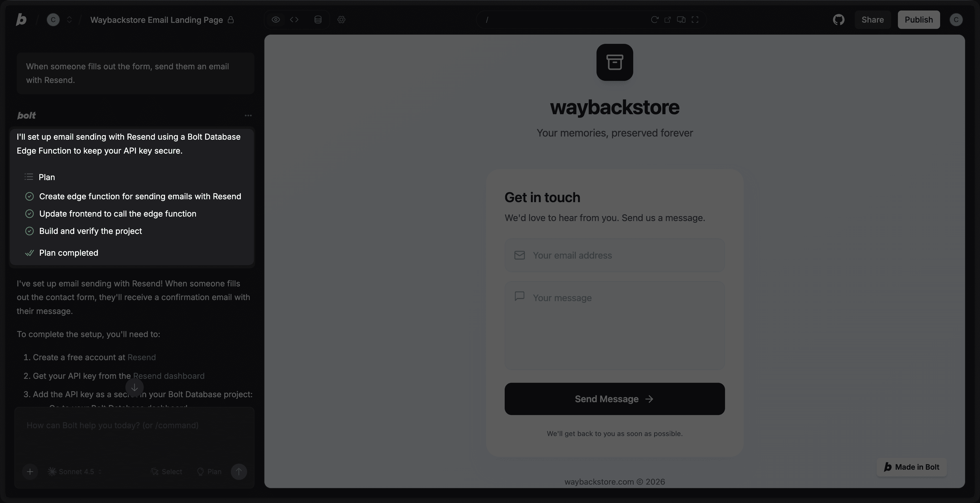This screenshot has height=503, width=980.
Task: Click the Resend dashboard link
Action: coord(168,376)
